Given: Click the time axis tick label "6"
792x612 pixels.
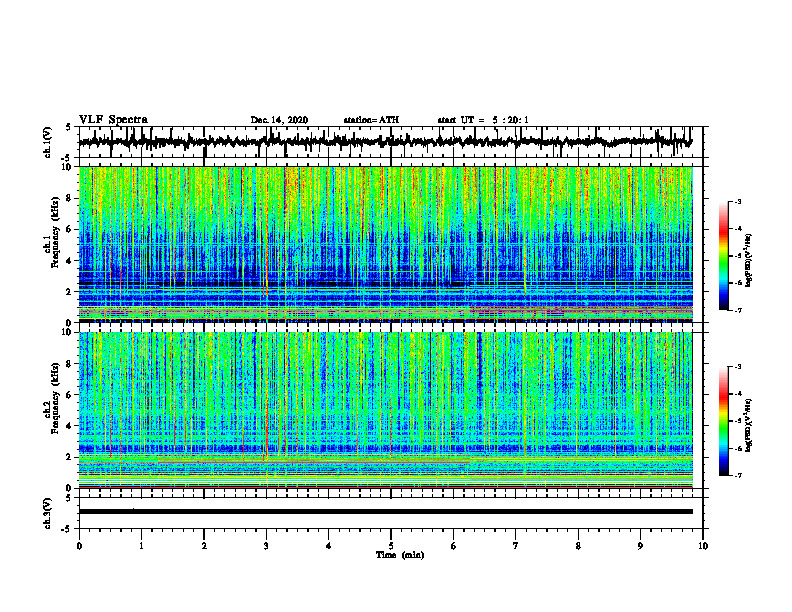Looking at the screenshot, I should point(454,546).
